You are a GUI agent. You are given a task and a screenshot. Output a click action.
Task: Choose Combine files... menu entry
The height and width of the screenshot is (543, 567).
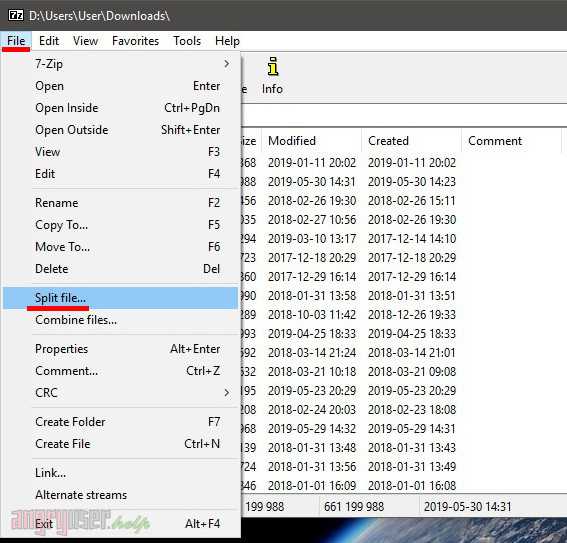(121, 320)
